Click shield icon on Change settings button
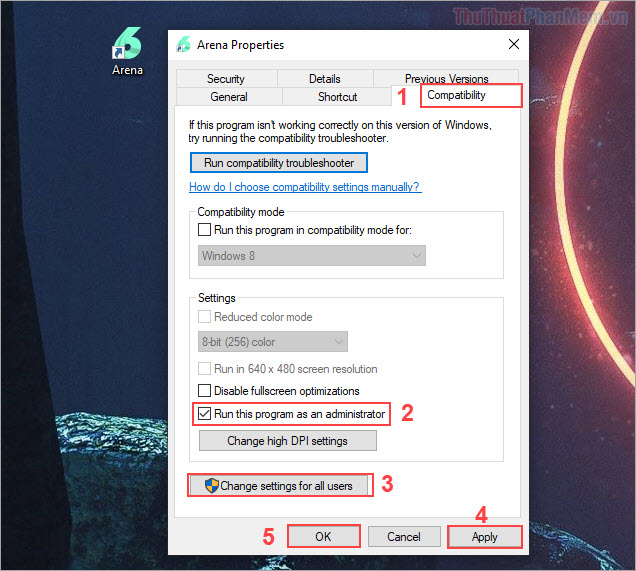The height and width of the screenshot is (571, 636). [211, 486]
